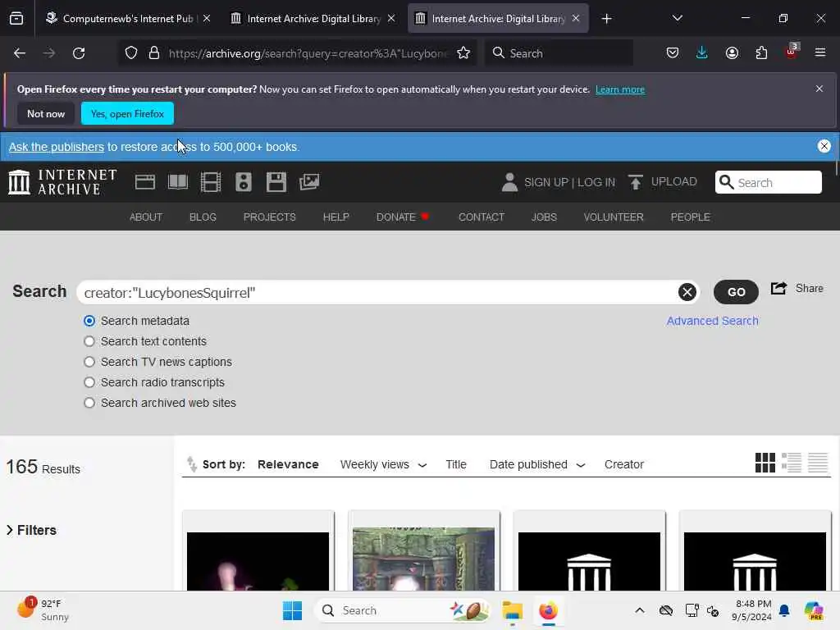The height and width of the screenshot is (630, 840).
Task: Click Yes, open Firefox button
Action: click(127, 113)
